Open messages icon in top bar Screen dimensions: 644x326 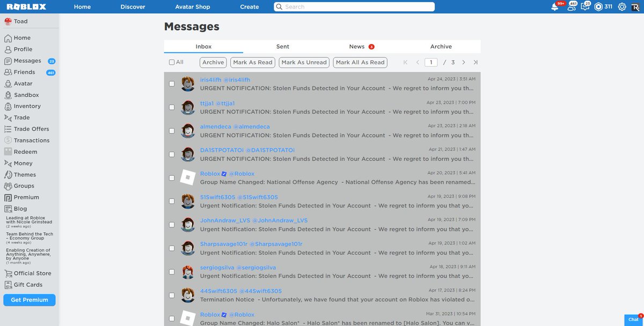click(585, 7)
